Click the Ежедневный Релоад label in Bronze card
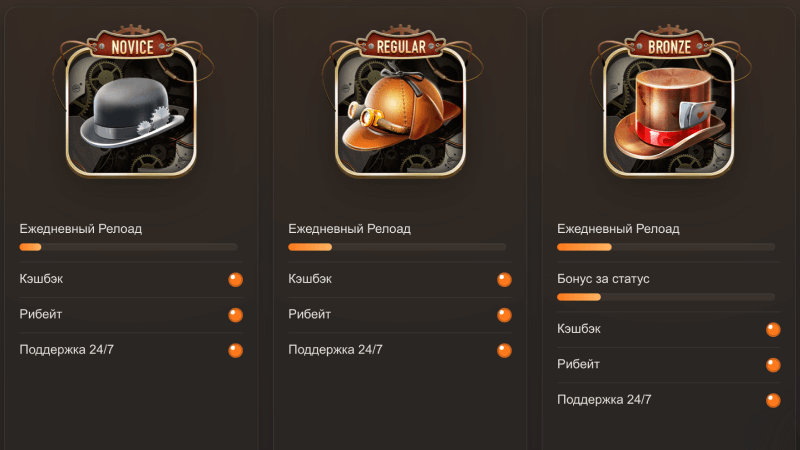The image size is (800, 450). click(618, 229)
